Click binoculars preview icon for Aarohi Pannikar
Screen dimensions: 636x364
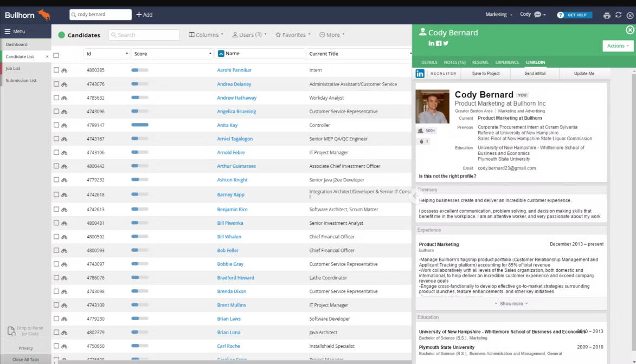[x=64, y=70]
